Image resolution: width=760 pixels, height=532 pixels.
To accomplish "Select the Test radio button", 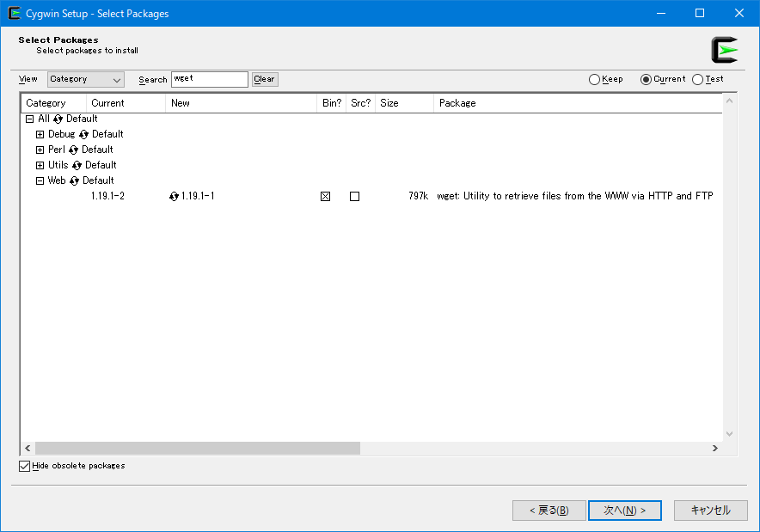I will 697,79.
